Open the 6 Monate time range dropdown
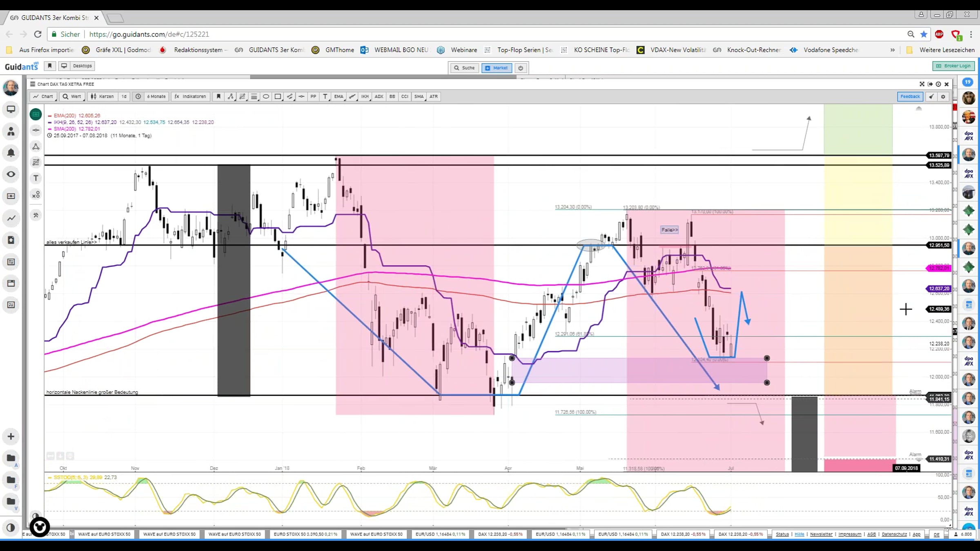Image resolution: width=980 pixels, height=551 pixels. tap(156, 96)
